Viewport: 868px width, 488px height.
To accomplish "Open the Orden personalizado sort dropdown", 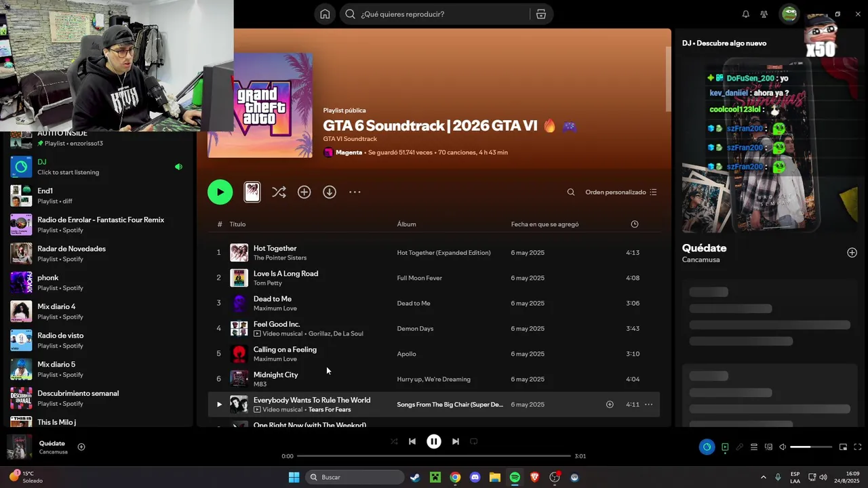I will 621,192.
